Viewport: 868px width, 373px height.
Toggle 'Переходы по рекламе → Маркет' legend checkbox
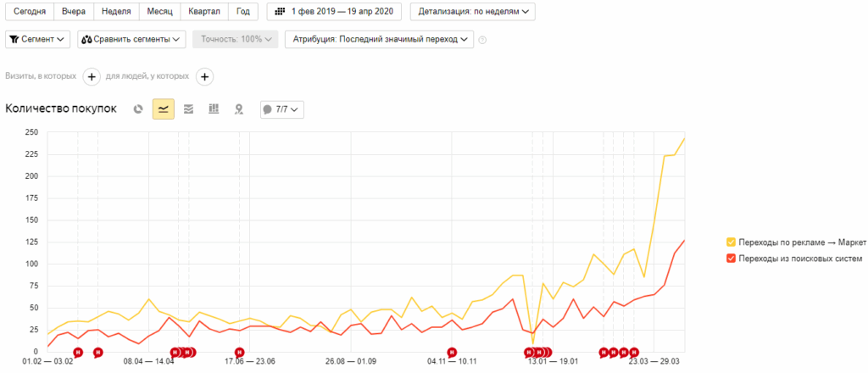coord(732,242)
